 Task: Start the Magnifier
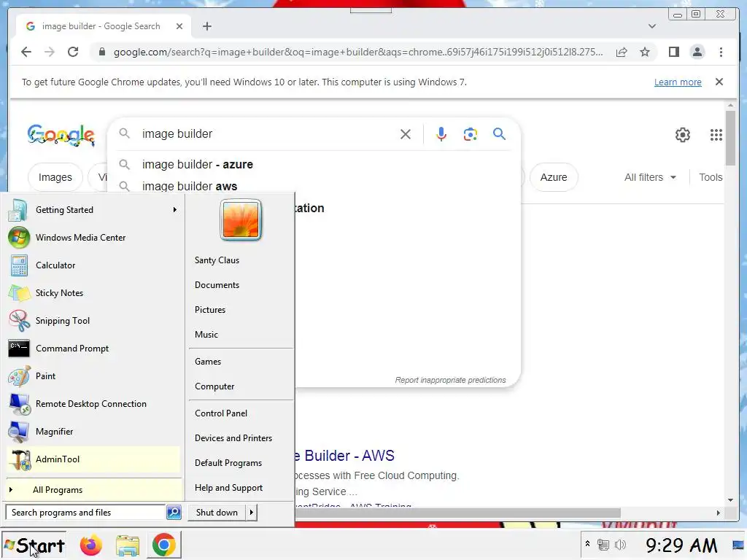click(93, 432)
